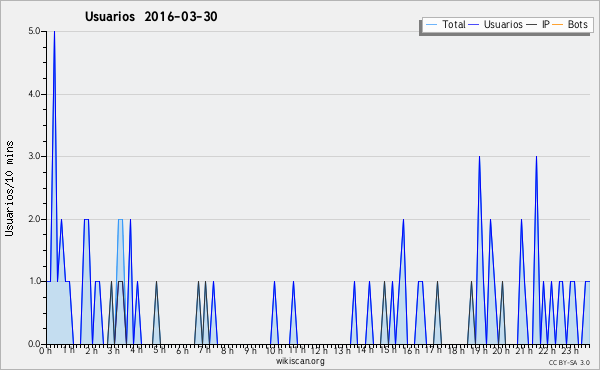Click the Usuarios/10 mins axis label

[x=9, y=188]
